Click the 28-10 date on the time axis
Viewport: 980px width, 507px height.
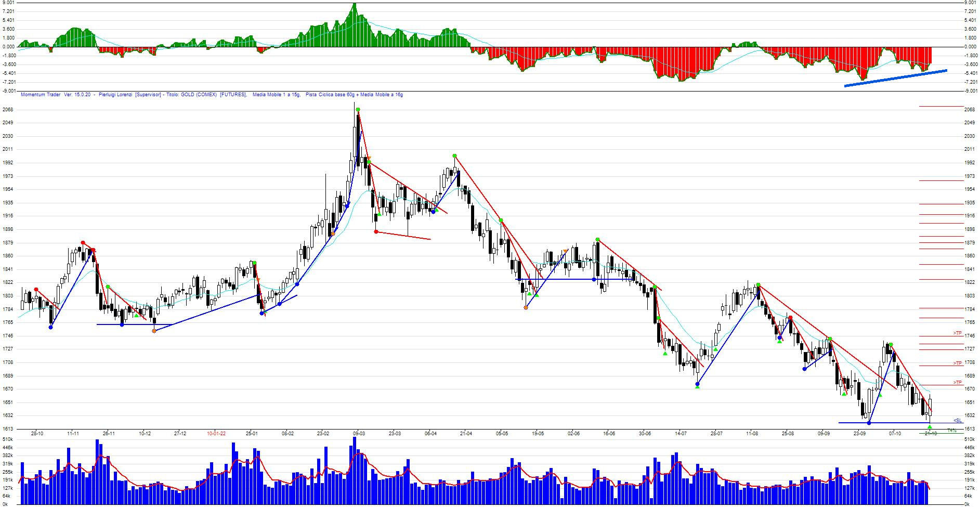[37, 433]
